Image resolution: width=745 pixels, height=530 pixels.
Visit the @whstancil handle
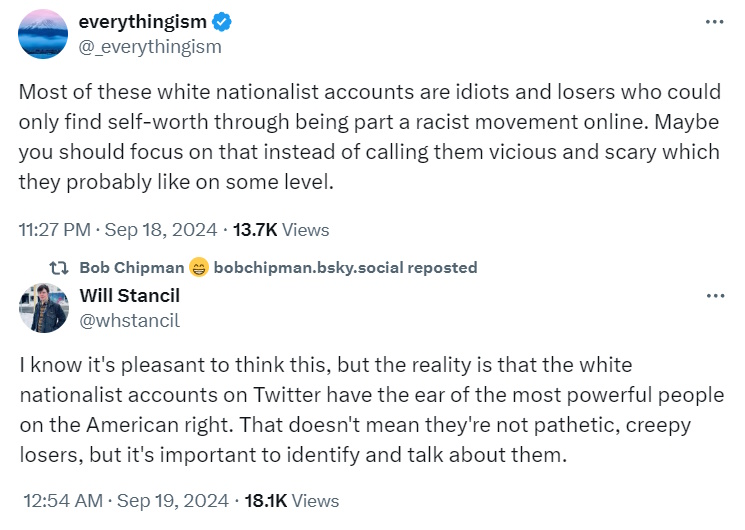coord(129,319)
